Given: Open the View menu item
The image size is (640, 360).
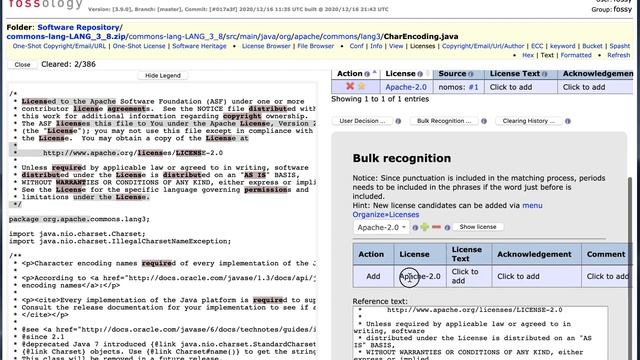Looking at the screenshot, I should 396,46.
